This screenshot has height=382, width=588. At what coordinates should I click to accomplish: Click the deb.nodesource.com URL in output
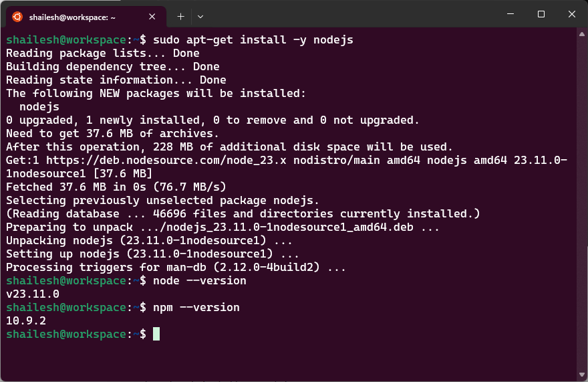[166, 161]
